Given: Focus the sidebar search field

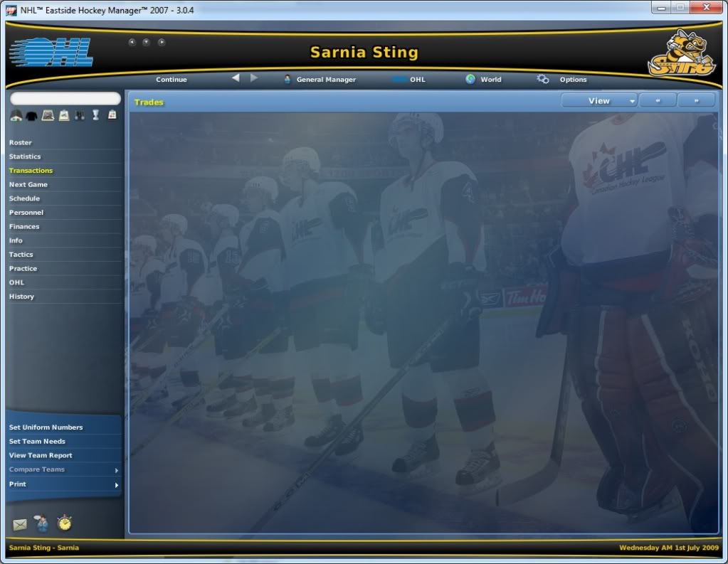Looking at the screenshot, I should (65, 98).
